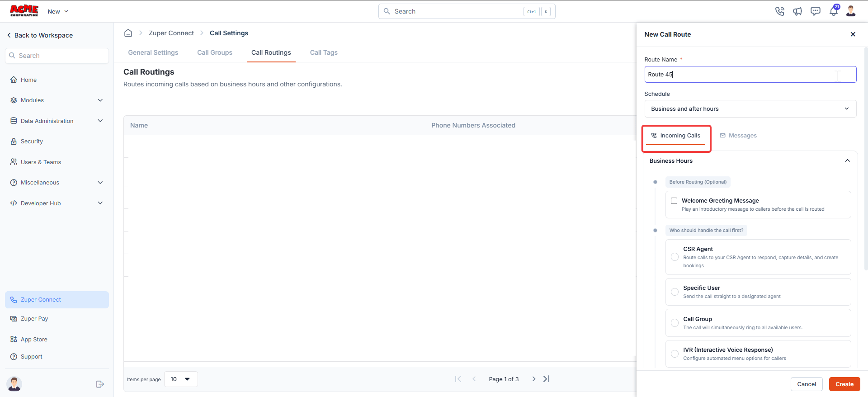Click the Zuper Pay icon
The width and height of the screenshot is (868, 397).
[14, 319]
